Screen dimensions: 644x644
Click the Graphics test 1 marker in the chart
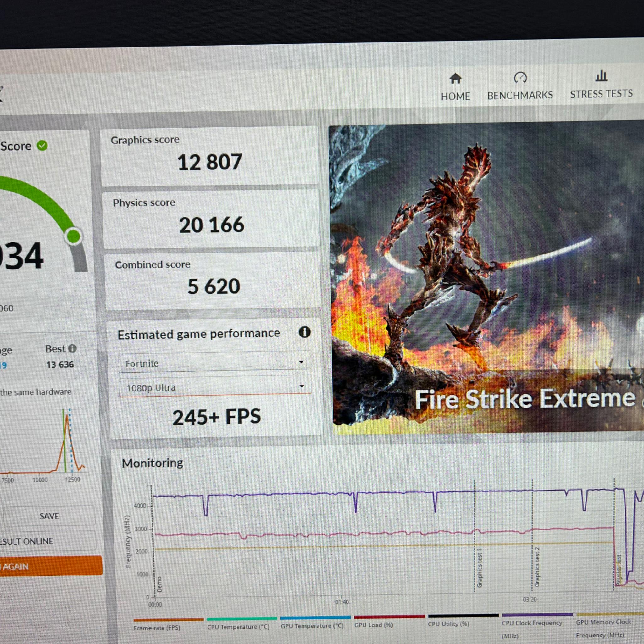(480, 568)
